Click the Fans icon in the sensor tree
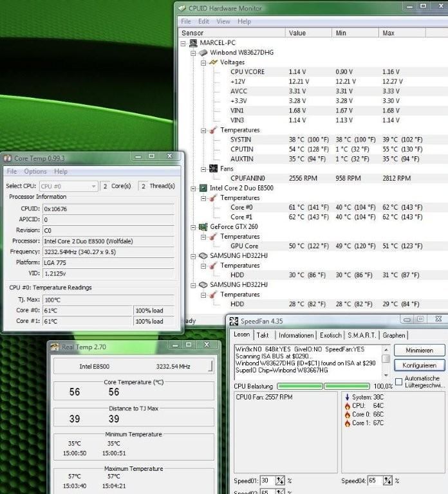This screenshot has width=448, height=494. pyautogui.click(x=214, y=169)
